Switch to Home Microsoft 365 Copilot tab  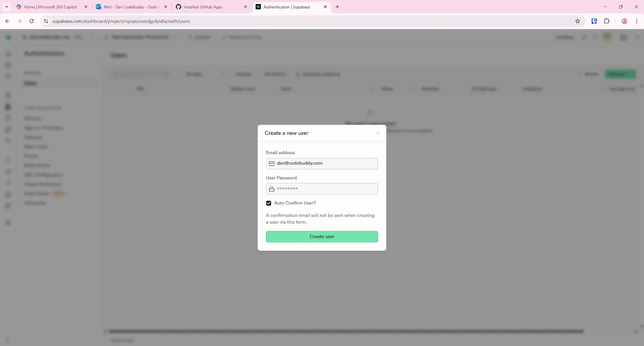click(x=50, y=7)
